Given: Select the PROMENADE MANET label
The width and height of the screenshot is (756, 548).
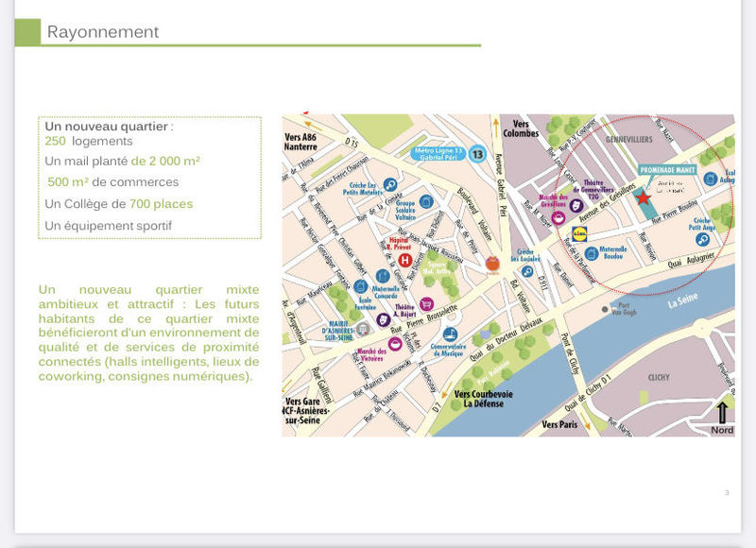Looking at the screenshot, I should click(x=667, y=169).
